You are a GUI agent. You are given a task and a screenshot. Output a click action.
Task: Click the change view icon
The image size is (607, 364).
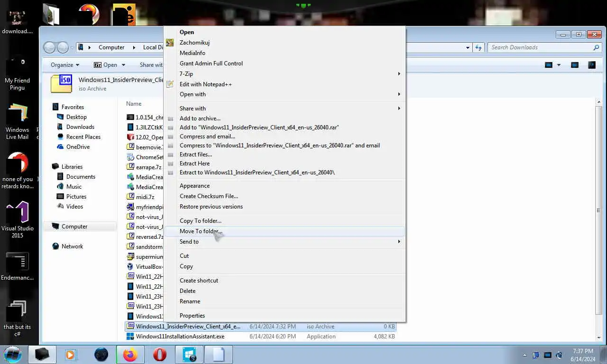(549, 65)
